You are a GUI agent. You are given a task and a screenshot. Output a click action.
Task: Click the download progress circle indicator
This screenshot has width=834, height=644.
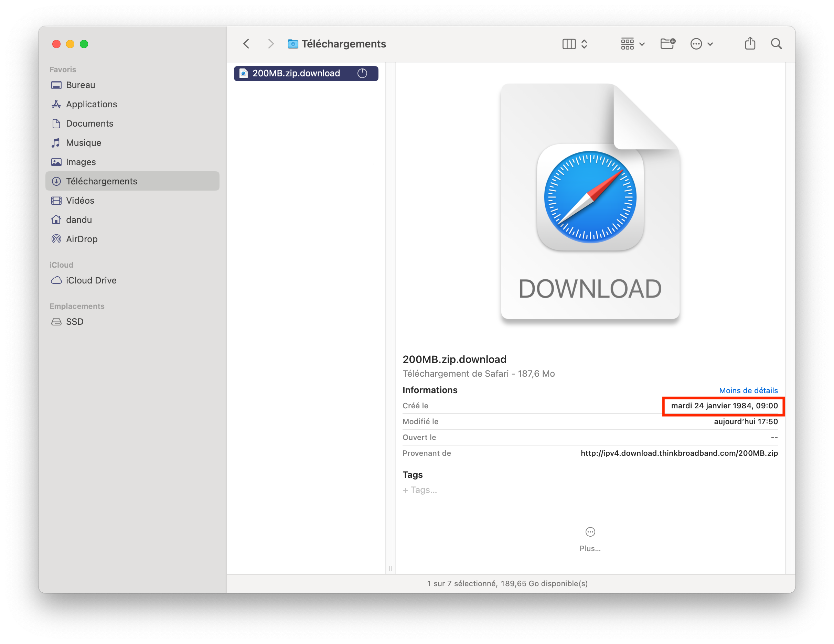click(362, 73)
